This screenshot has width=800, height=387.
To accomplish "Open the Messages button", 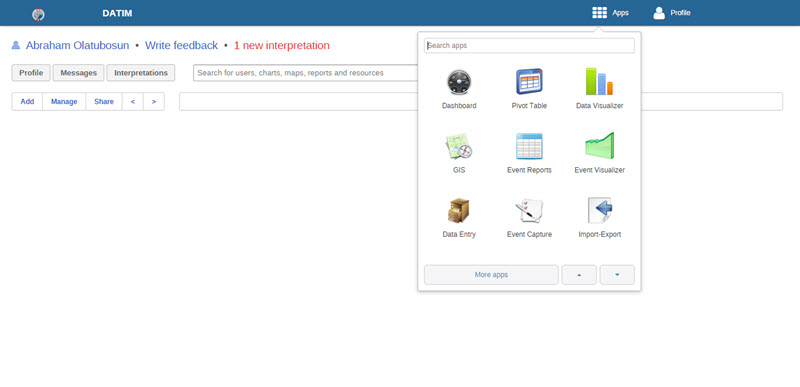I will tap(79, 73).
